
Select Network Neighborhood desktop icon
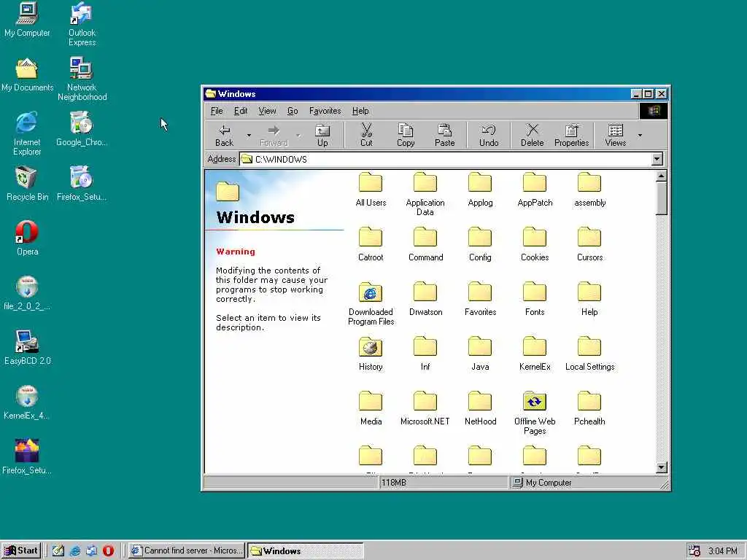[x=82, y=79]
